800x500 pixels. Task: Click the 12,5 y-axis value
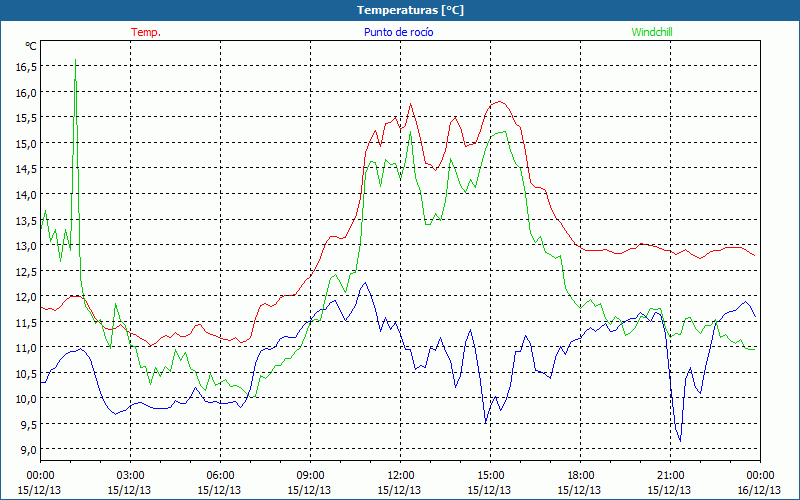pos(26,271)
